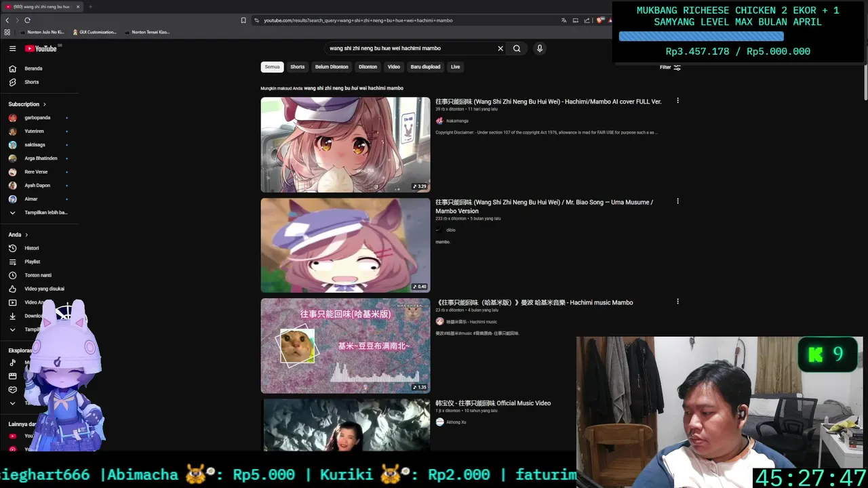Click the suggested 'hui wei' spelling correction

click(x=353, y=88)
